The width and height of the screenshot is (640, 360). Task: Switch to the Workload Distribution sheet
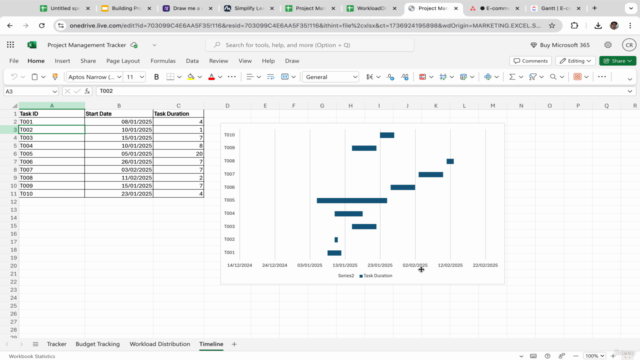point(160,344)
